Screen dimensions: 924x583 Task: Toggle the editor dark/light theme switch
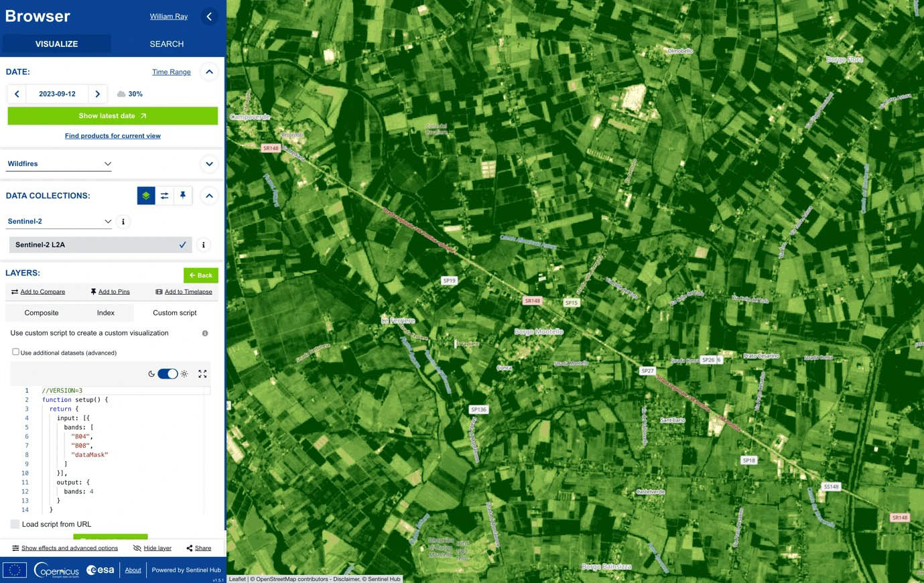168,374
